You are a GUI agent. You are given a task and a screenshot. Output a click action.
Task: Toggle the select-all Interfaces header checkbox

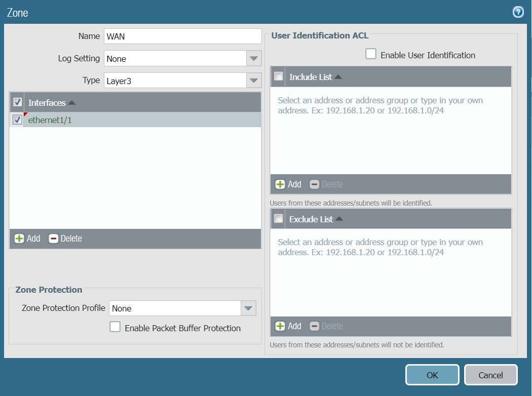tap(17, 102)
